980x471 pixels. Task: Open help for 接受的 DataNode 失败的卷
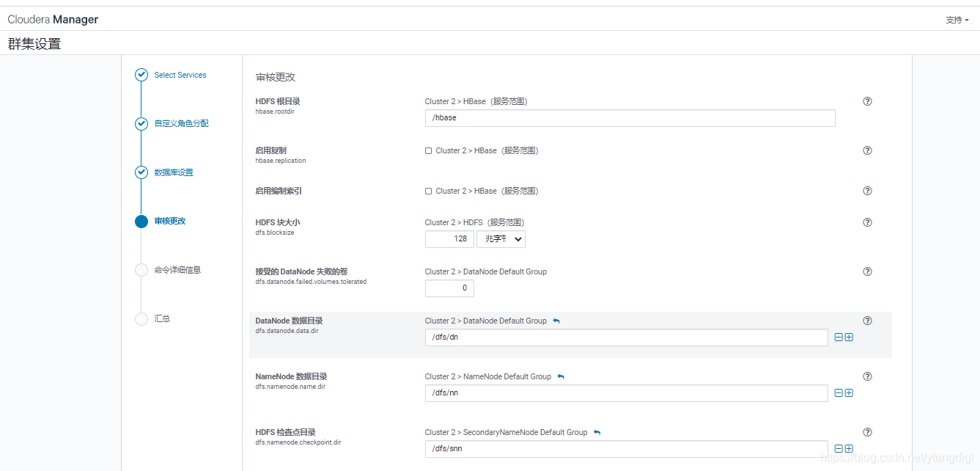tap(868, 271)
